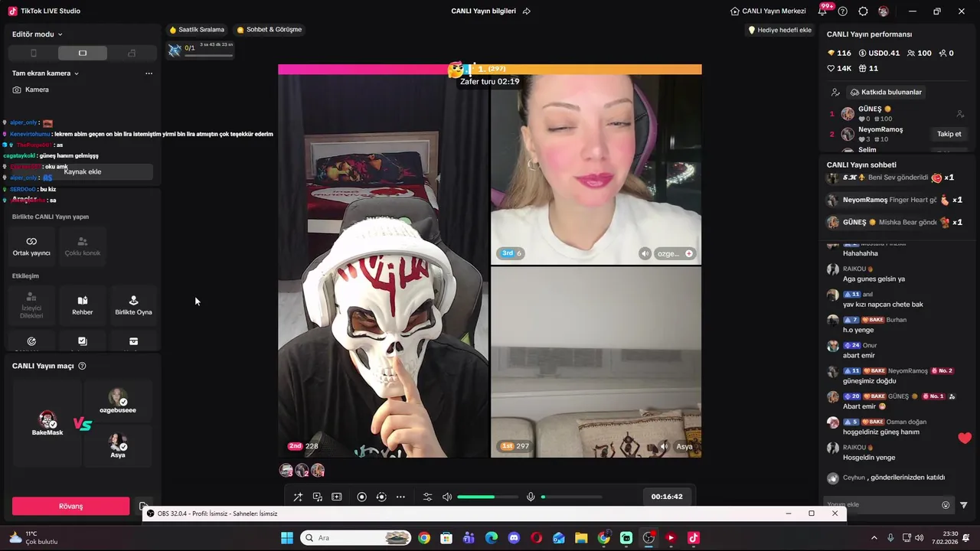This screenshot has height=551, width=980.
Task: Open the profile avatar in the title bar
Action: click(x=884, y=11)
